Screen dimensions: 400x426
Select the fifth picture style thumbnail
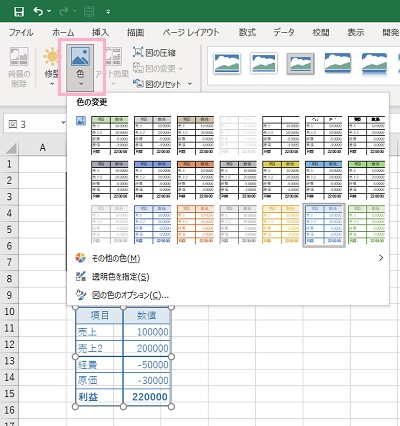[x=374, y=63]
